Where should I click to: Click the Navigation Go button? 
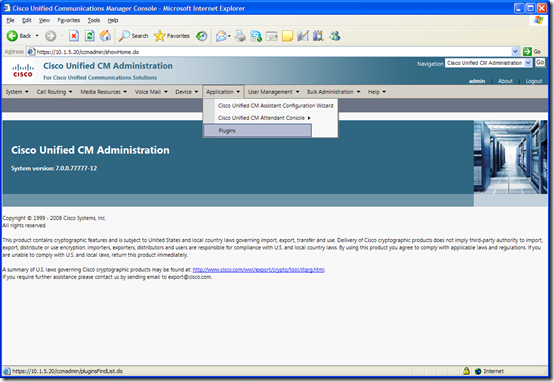(540, 63)
